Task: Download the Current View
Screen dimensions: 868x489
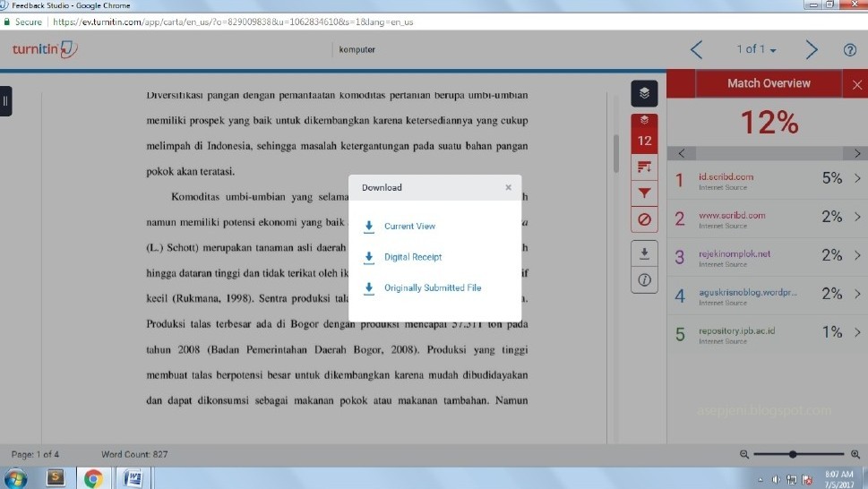Action: (409, 227)
